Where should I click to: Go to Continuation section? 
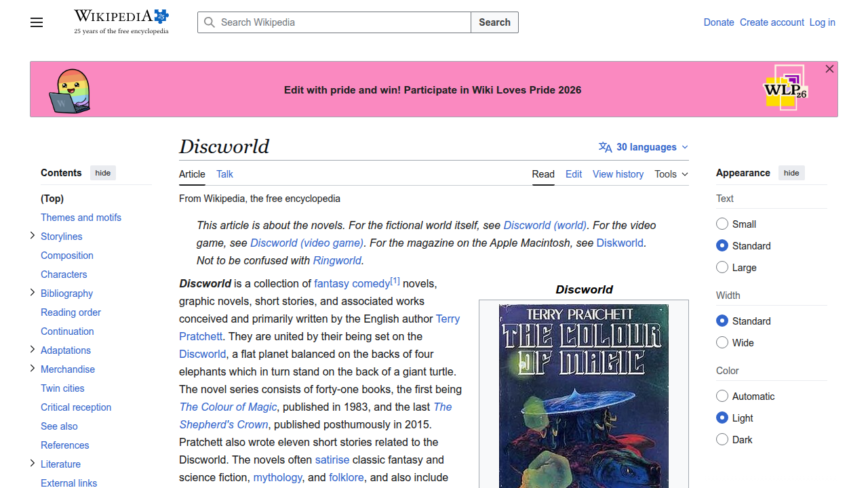[x=67, y=331]
